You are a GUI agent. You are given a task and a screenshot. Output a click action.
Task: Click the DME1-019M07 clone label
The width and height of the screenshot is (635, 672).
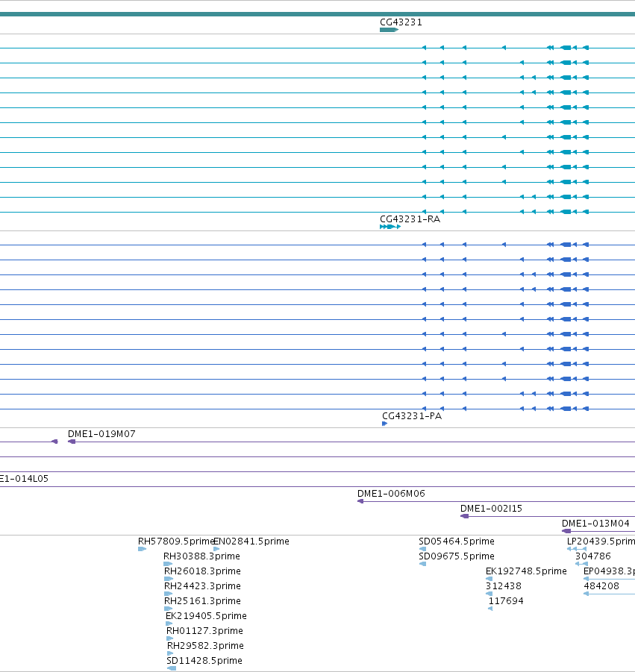[x=101, y=434]
